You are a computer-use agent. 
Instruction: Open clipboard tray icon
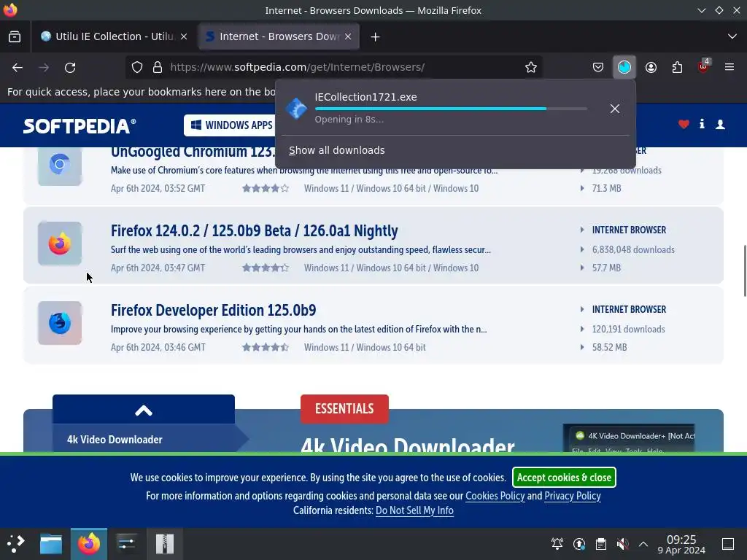click(x=601, y=543)
